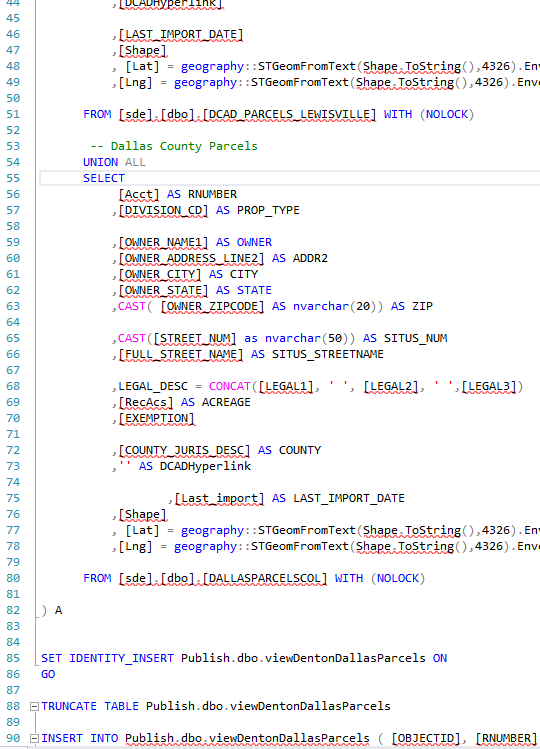Click the [LEGAL1] argument
Screen dimensions: 540x749
[286, 386]
